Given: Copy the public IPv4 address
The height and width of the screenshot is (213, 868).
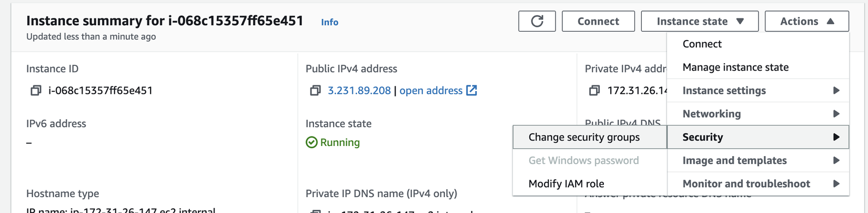Looking at the screenshot, I should [x=315, y=91].
